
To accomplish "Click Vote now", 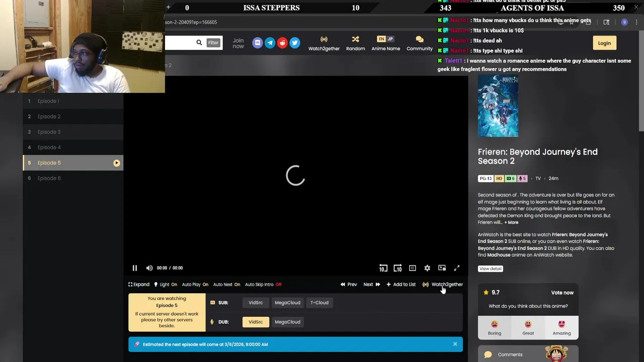I will click(562, 293).
